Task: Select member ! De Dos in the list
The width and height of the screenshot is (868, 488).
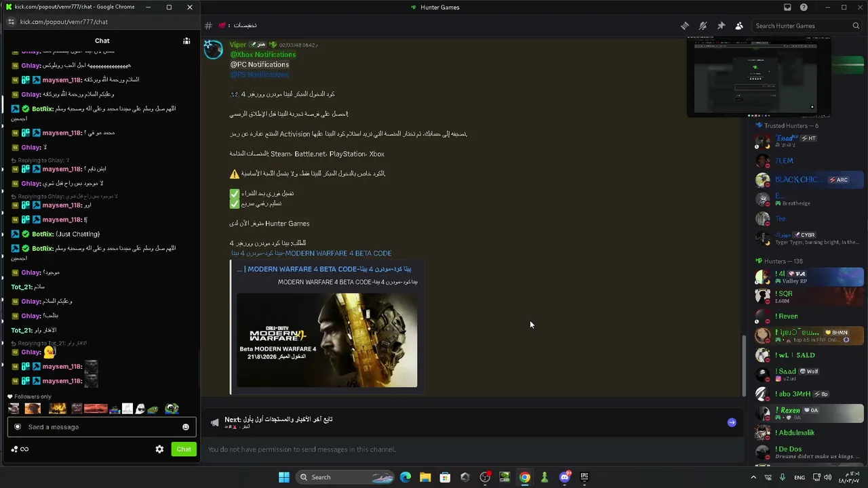Action: click(808, 452)
